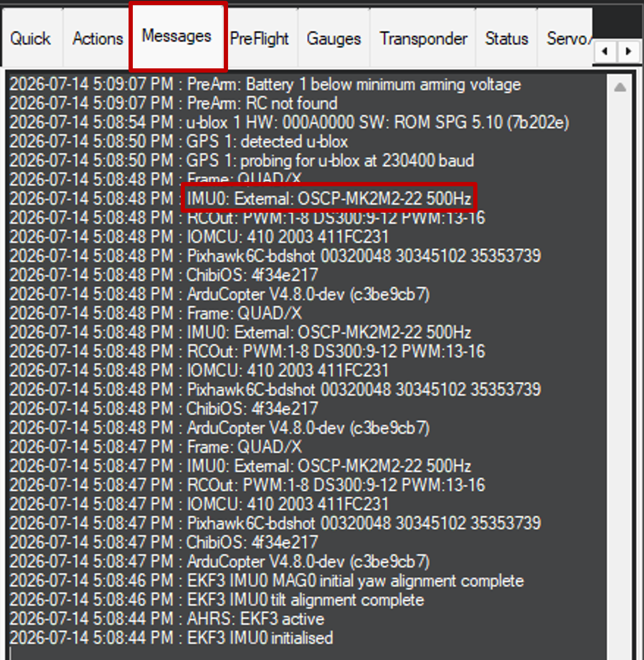Click the tab strip scroll-left arrow
Viewport: 644px width, 660px height.
[605, 51]
